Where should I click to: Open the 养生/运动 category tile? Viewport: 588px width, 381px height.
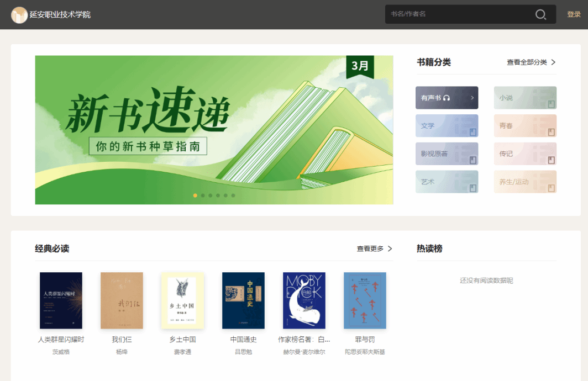click(x=524, y=182)
